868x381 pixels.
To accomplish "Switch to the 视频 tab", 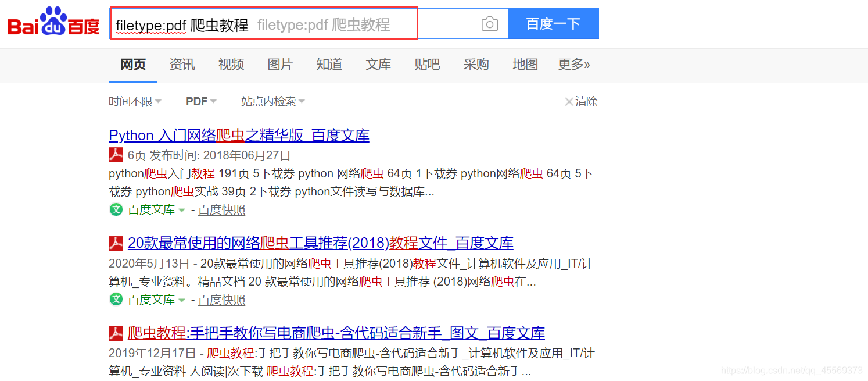I will point(231,65).
